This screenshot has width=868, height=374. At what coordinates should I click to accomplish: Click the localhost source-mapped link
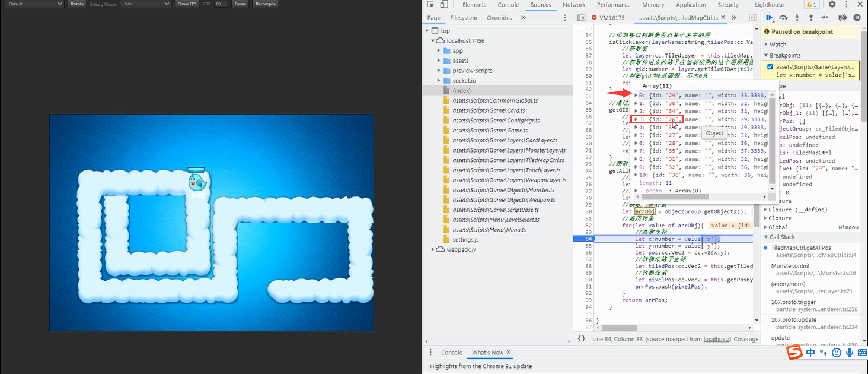tap(716, 339)
